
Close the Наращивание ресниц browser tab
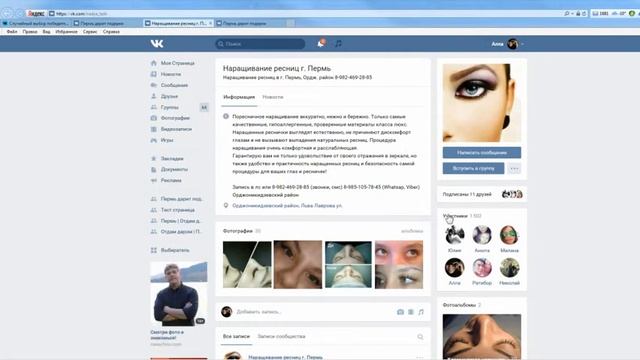[x=210, y=23]
